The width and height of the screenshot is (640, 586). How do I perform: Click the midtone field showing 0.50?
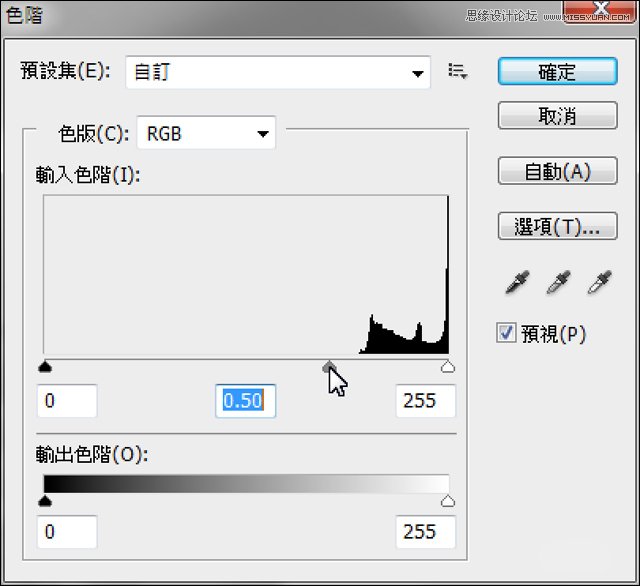[246, 401]
